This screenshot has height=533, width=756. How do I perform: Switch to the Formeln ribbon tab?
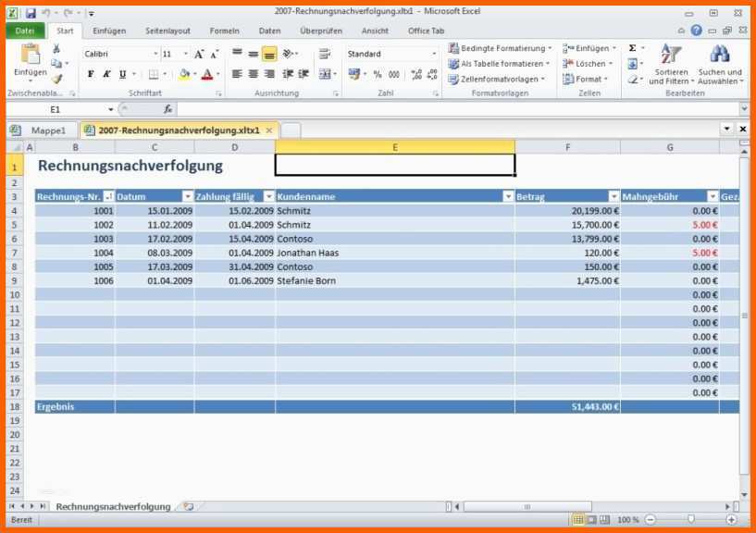224,31
